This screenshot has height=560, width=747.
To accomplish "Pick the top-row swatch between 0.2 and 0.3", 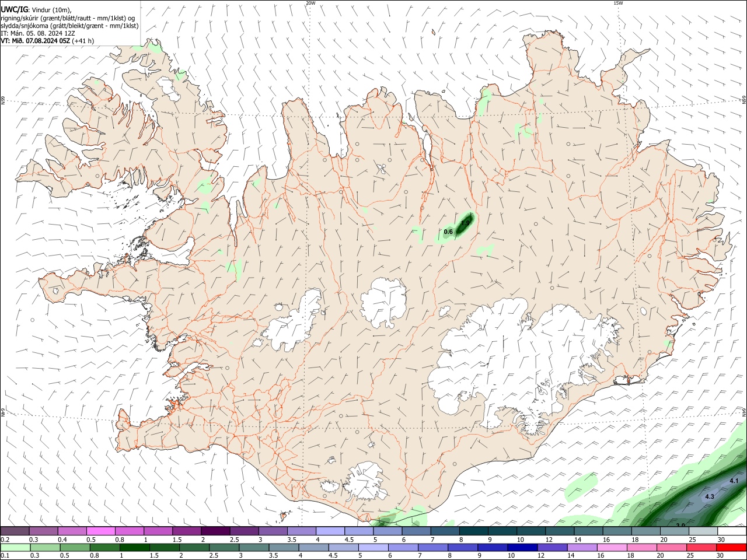I will point(15,531).
